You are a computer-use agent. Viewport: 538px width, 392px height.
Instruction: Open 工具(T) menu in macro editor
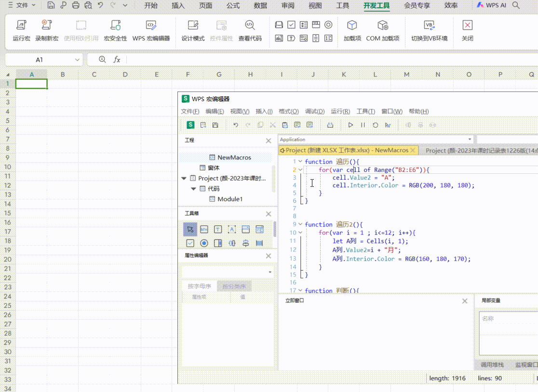click(x=366, y=111)
